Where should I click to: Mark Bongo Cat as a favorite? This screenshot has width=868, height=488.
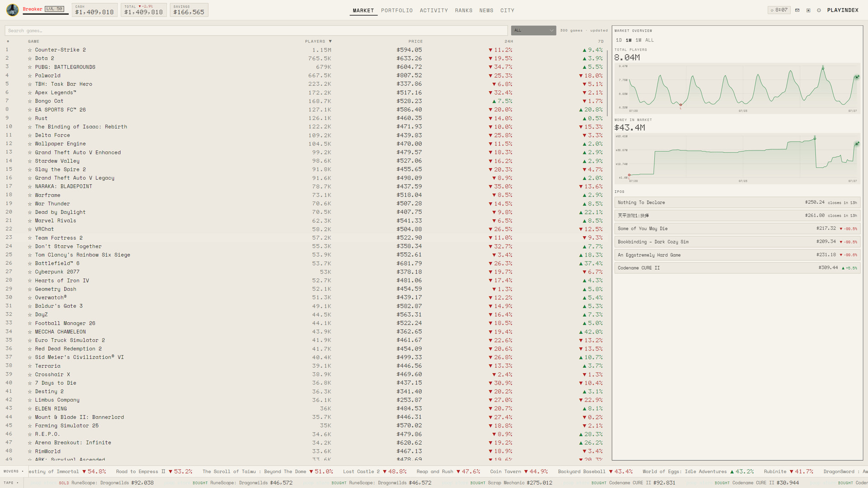pyautogui.click(x=30, y=102)
